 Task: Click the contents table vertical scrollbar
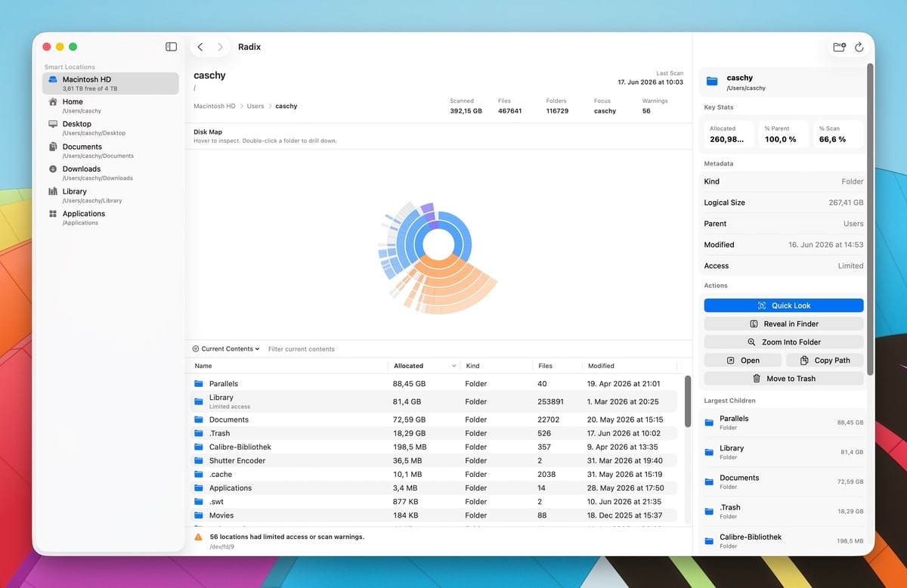coord(687,401)
